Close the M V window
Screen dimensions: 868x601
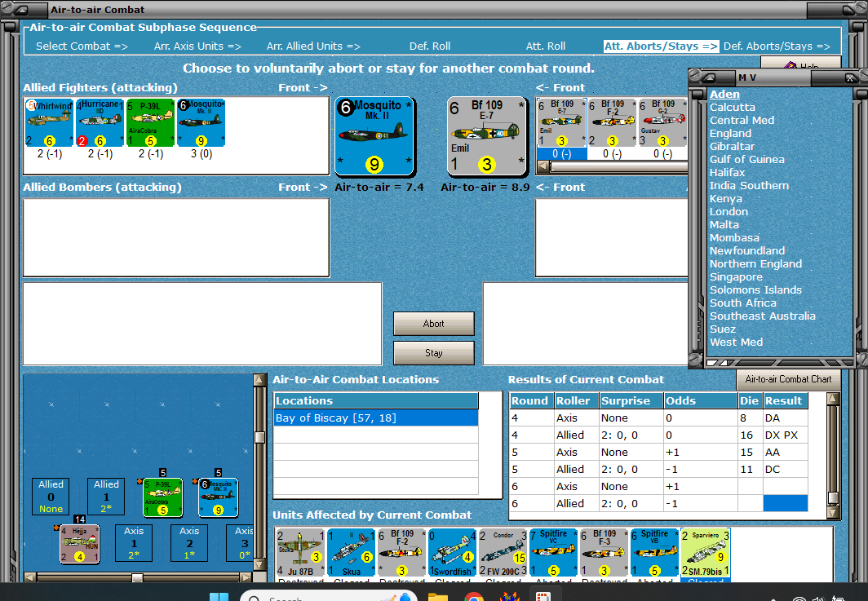tap(850, 78)
